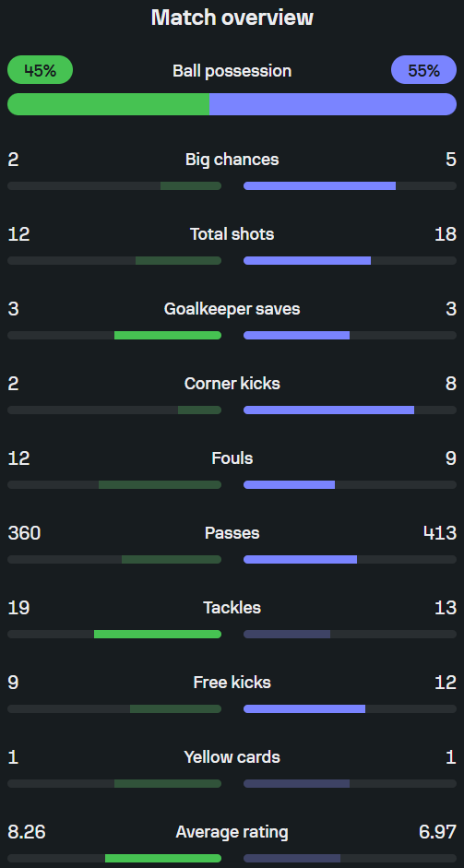The height and width of the screenshot is (868, 464).
Task: Click the green part of possession bar
Action: pyautogui.click(x=109, y=104)
